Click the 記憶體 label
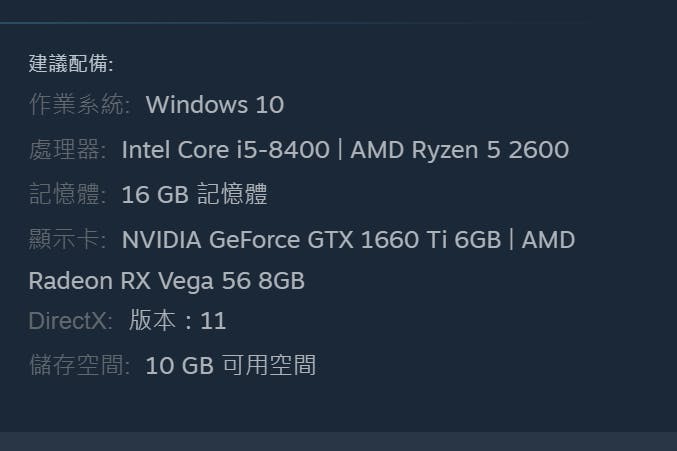 (68, 194)
